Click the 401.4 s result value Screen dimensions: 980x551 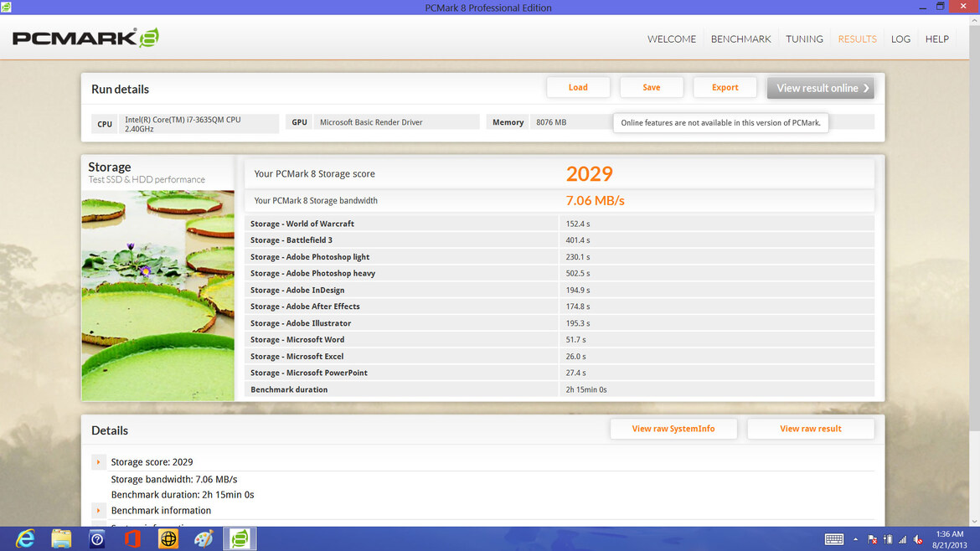578,239
